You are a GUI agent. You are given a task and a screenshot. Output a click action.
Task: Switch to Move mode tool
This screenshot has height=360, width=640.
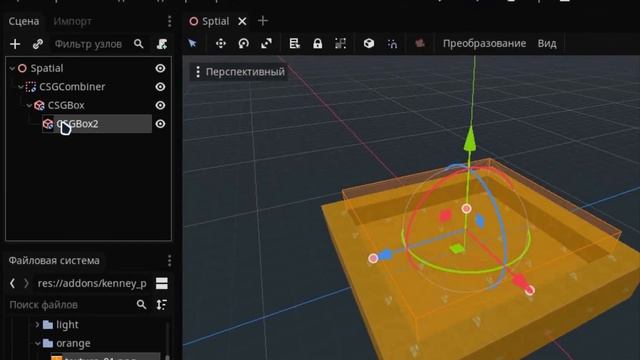pyautogui.click(x=221, y=43)
